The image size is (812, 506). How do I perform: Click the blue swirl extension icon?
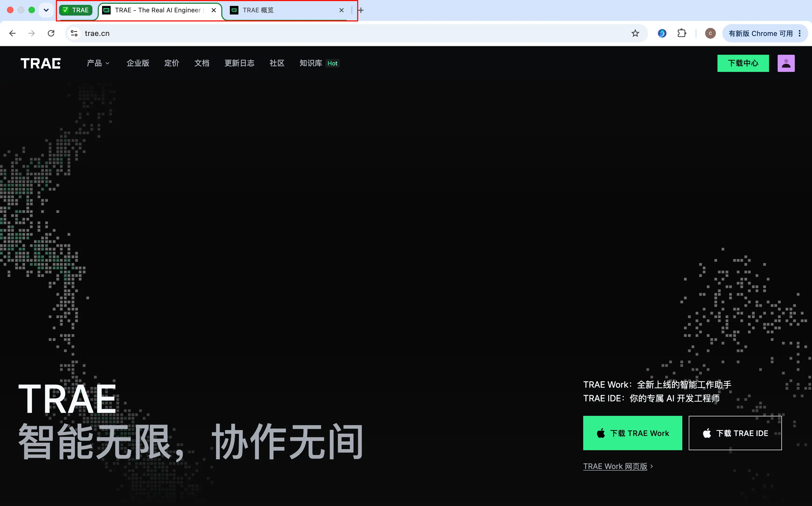[662, 34]
